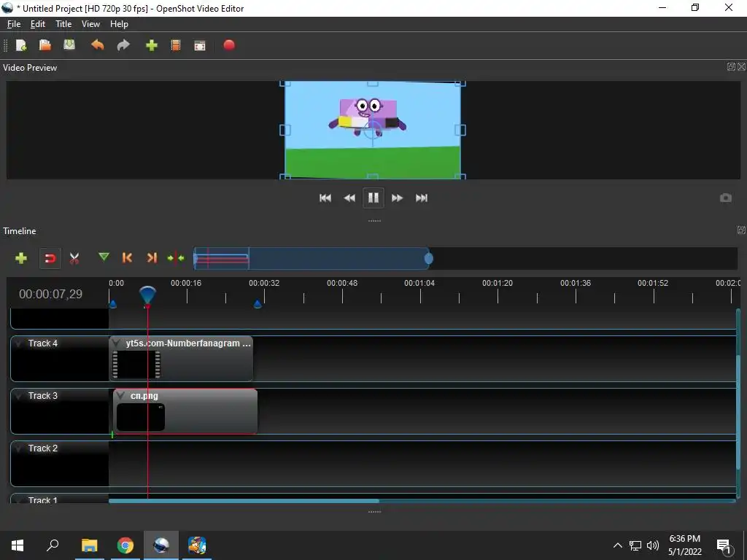Add a track with timeline plus icon
747x560 pixels.
(x=21, y=258)
